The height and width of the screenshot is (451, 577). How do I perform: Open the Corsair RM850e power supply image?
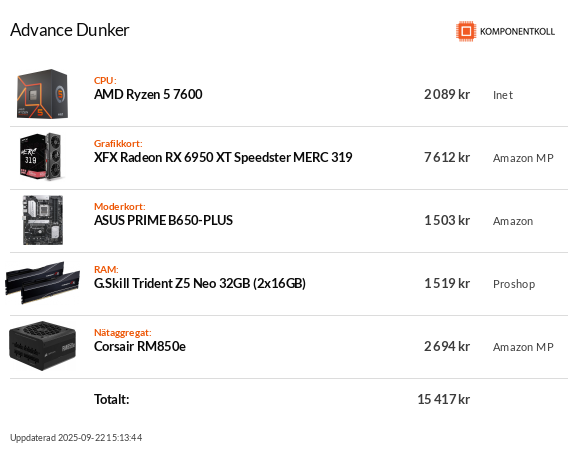pos(43,346)
